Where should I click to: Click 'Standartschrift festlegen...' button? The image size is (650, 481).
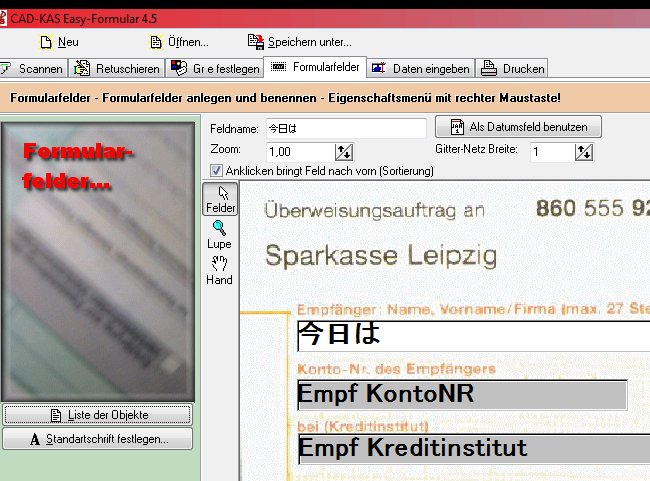(x=97, y=439)
